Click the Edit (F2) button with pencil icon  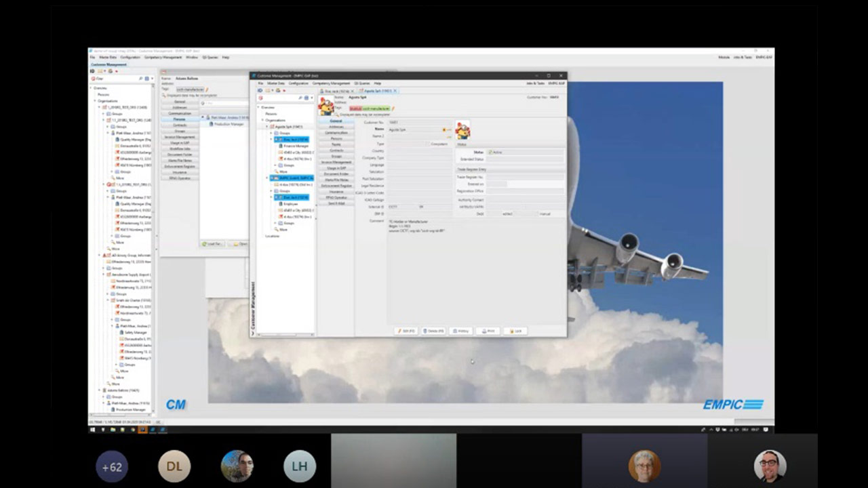click(x=406, y=331)
